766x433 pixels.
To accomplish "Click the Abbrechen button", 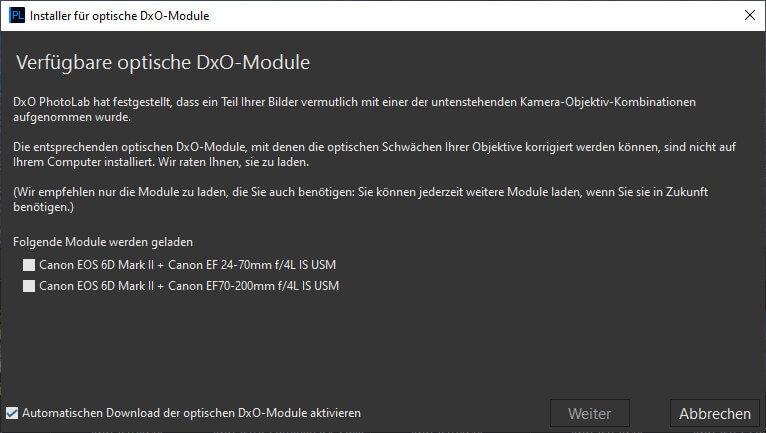I will (715, 413).
